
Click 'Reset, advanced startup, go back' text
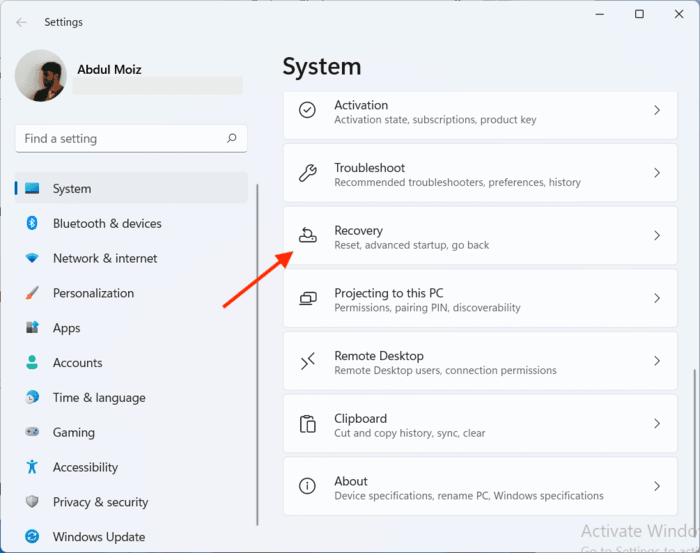[x=412, y=245]
